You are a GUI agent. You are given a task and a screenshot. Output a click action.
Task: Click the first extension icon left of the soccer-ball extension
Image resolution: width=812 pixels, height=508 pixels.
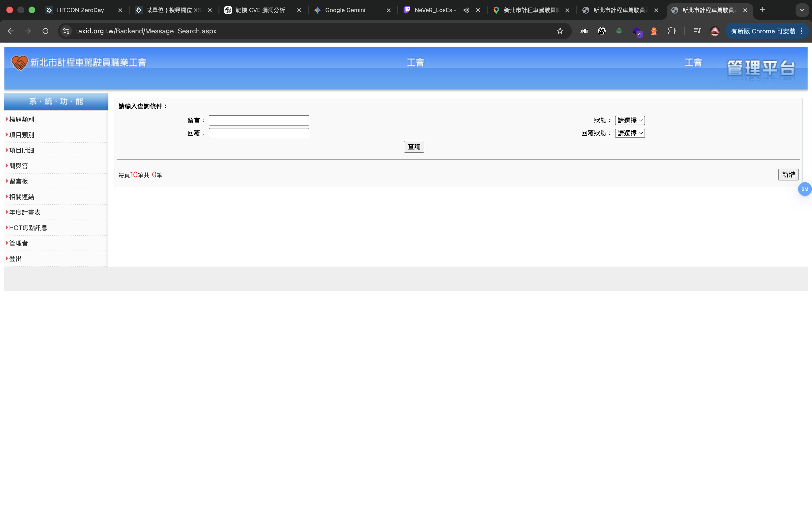click(x=584, y=31)
